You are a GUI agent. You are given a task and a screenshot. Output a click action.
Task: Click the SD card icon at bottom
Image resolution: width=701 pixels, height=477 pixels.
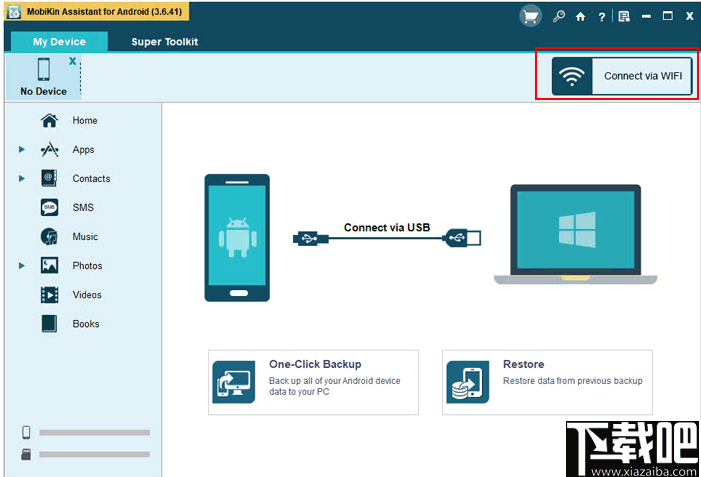[26, 454]
